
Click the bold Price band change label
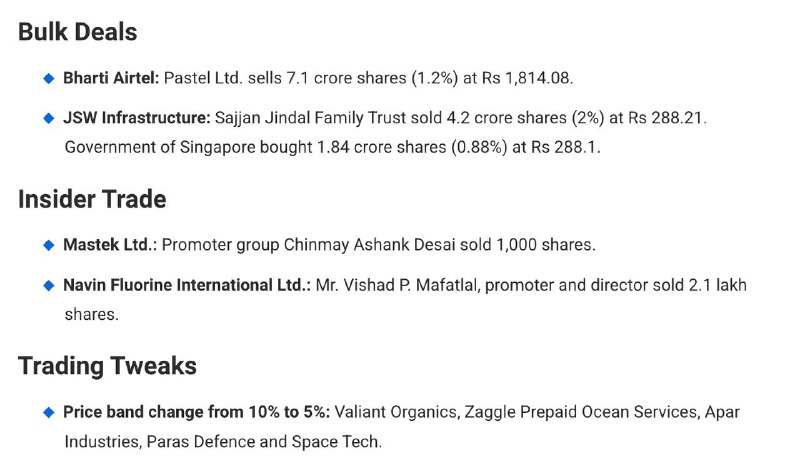[x=196, y=412]
